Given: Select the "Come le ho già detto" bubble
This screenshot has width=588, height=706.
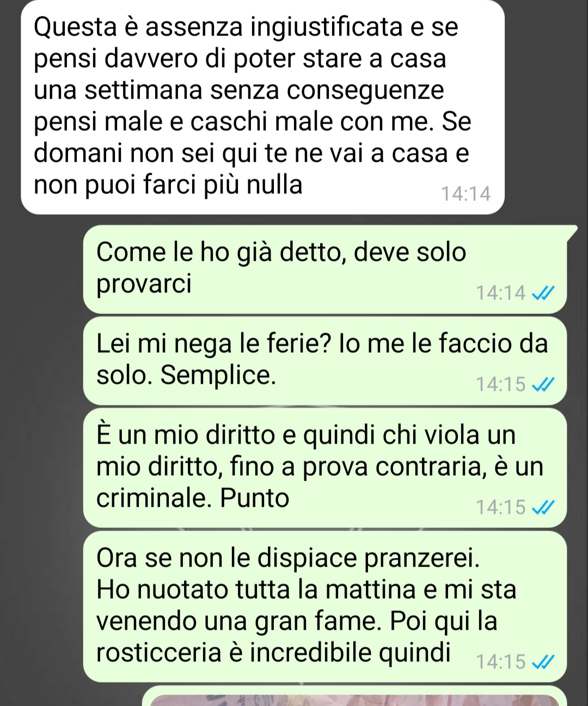Looking at the screenshot, I should pos(325,269).
